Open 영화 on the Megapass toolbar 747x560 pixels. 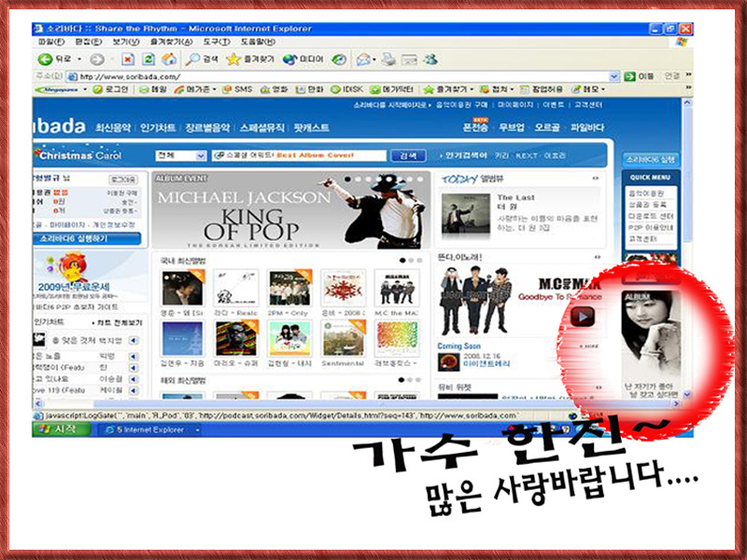pyautogui.click(x=275, y=89)
